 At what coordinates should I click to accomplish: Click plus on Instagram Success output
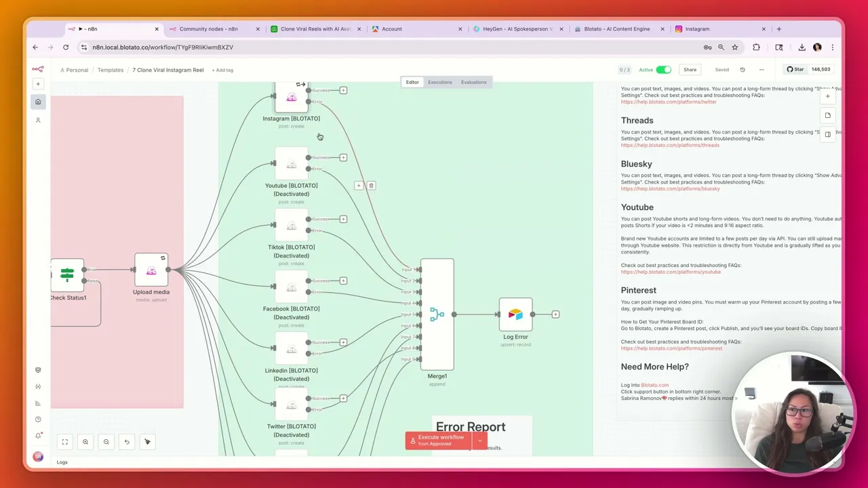pyautogui.click(x=343, y=90)
